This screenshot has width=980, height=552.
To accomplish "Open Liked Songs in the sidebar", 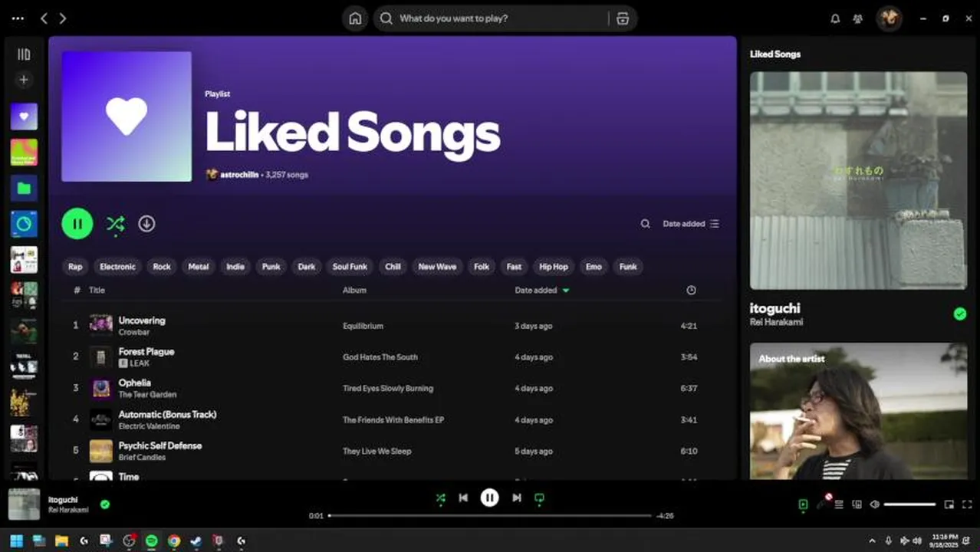I will click(x=24, y=117).
